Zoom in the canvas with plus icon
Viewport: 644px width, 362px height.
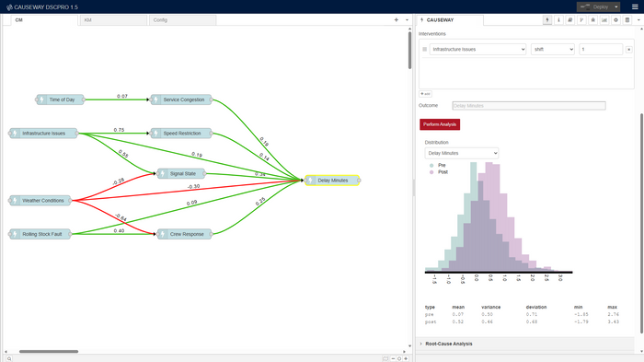pos(406,358)
